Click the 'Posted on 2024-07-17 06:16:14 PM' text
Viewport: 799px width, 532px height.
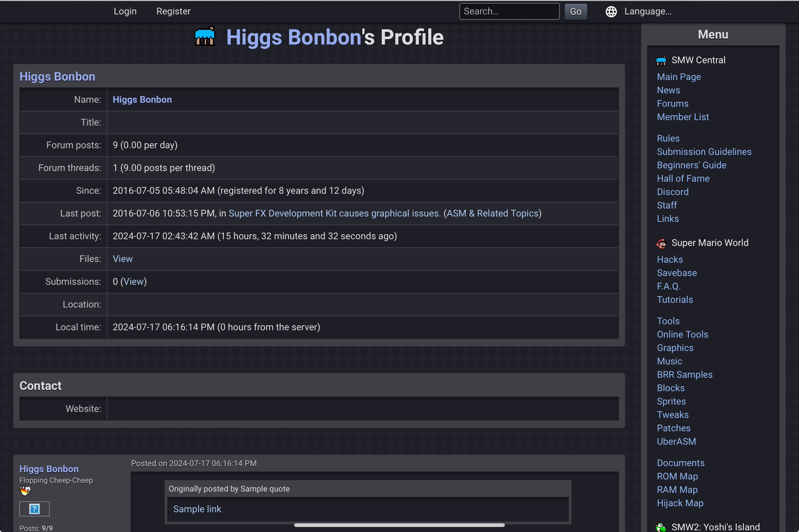click(194, 463)
